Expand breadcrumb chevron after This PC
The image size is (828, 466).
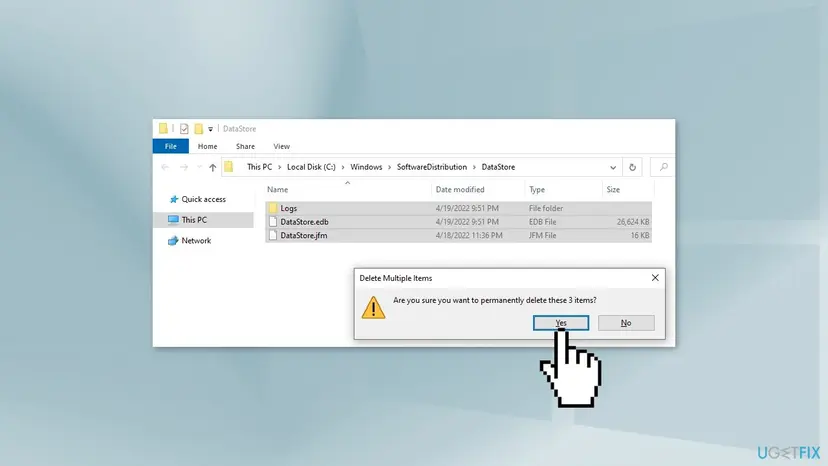[280, 167]
